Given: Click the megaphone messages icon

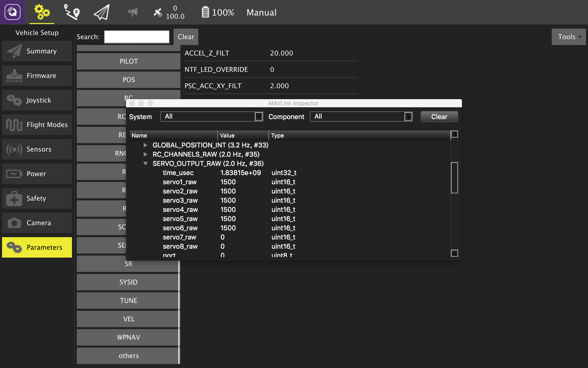Looking at the screenshot, I should (x=132, y=12).
